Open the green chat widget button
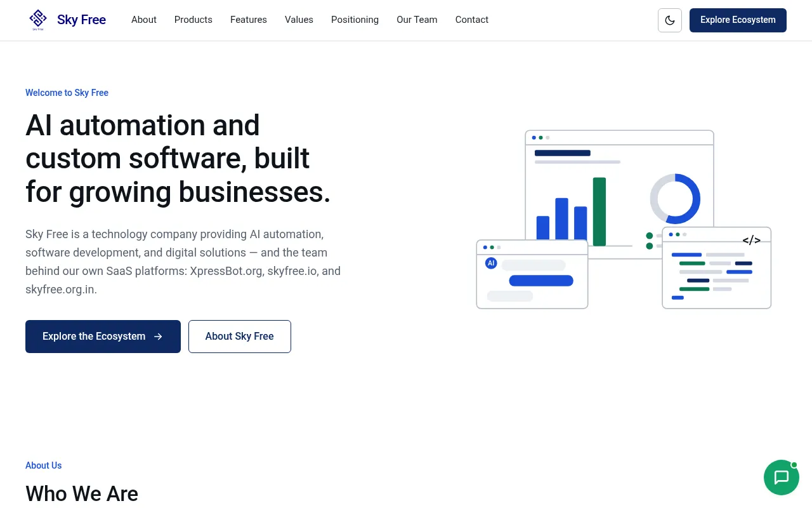 click(x=782, y=478)
